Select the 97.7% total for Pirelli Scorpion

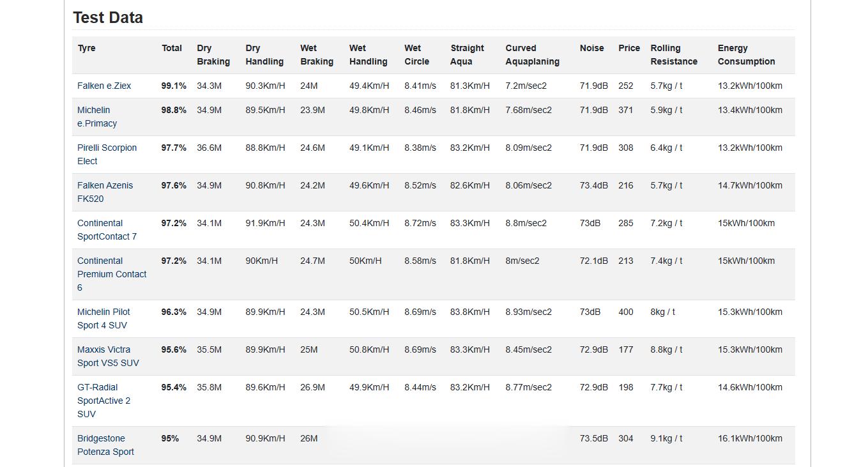pos(174,148)
